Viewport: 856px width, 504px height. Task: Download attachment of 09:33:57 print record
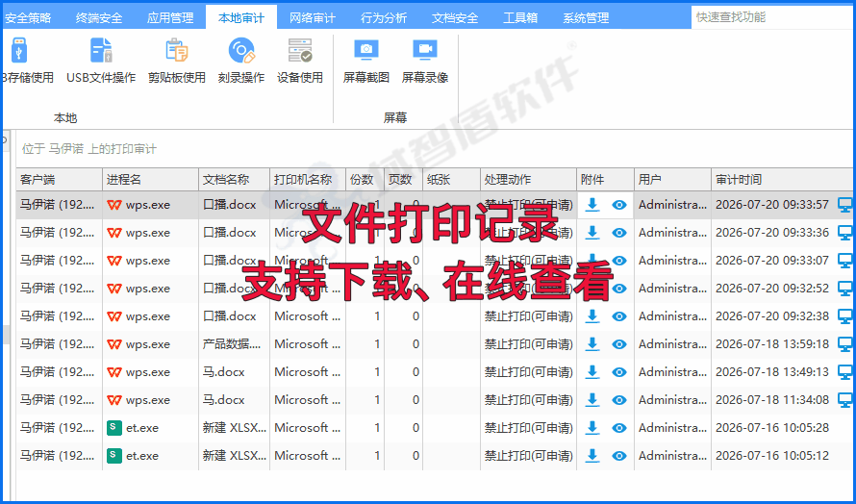pyautogui.click(x=592, y=205)
